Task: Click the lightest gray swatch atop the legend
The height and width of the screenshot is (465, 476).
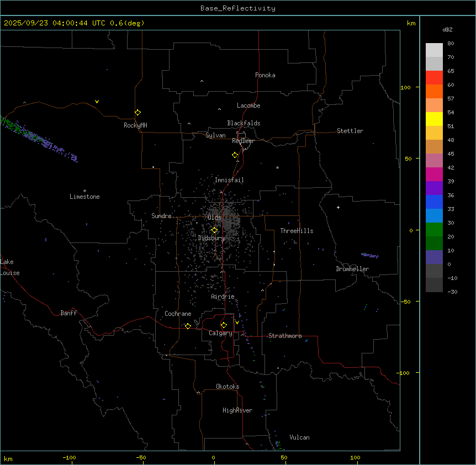Action: point(434,50)
